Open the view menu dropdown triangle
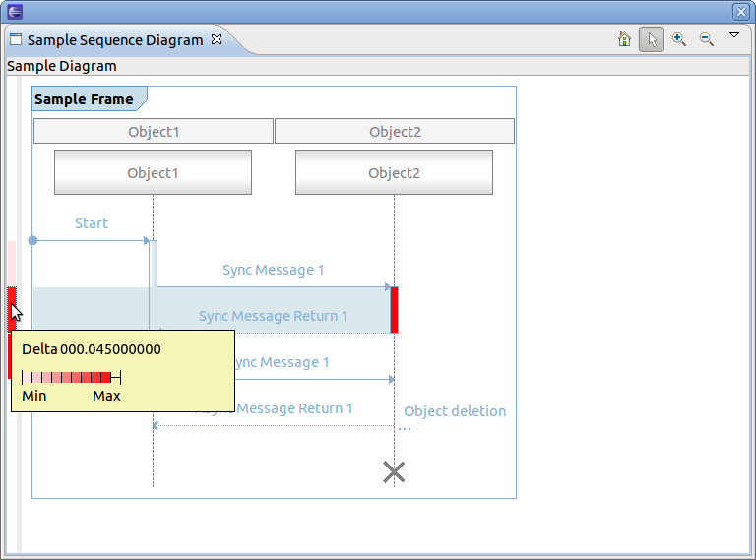 tap(733, 35)
